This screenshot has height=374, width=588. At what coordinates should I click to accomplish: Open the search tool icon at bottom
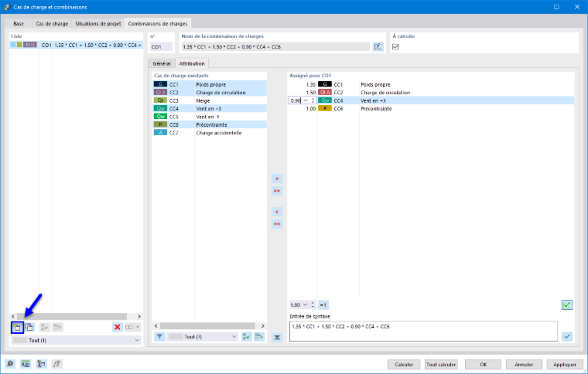click(x=10, y=364)
